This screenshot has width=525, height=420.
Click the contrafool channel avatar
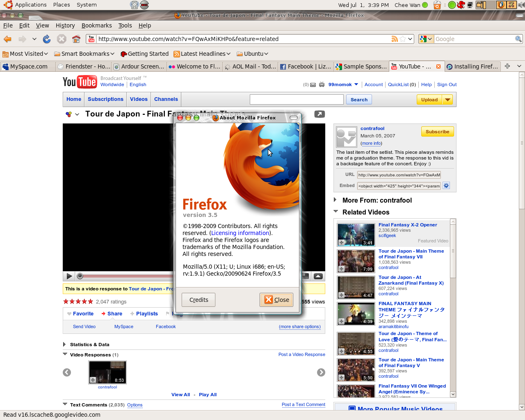(347, 137)
